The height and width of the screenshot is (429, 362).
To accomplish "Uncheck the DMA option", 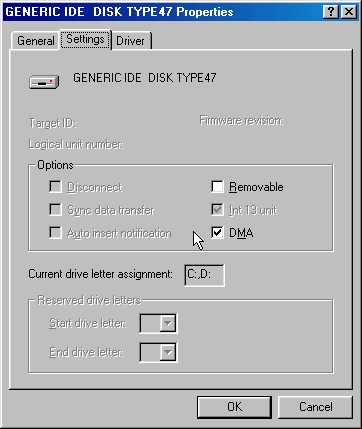I will (217, 232).
